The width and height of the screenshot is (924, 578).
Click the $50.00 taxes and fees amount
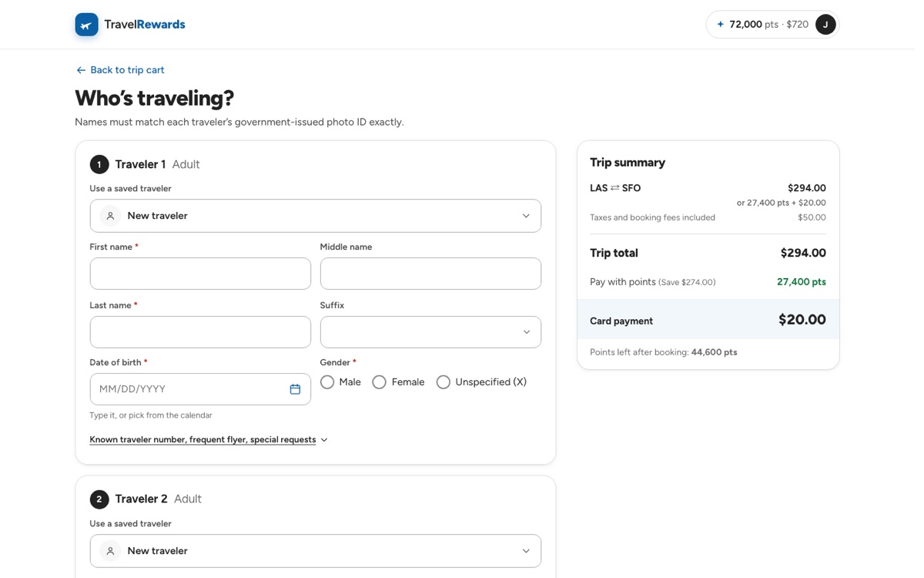point(812,217)
